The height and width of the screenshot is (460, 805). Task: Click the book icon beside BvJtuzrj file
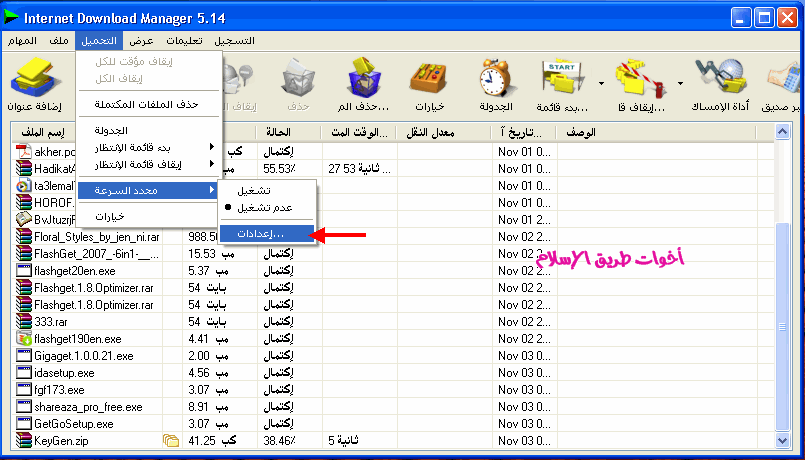pos(24,219)
